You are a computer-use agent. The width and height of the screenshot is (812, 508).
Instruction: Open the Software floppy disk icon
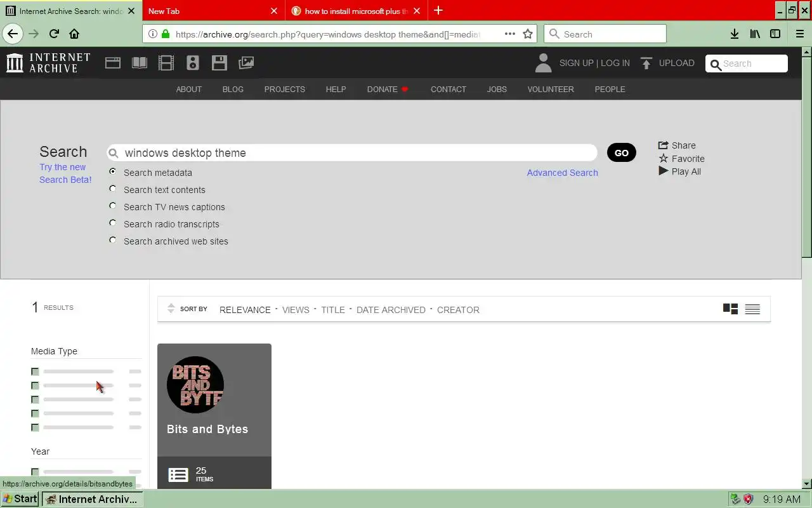click(219, 63)
